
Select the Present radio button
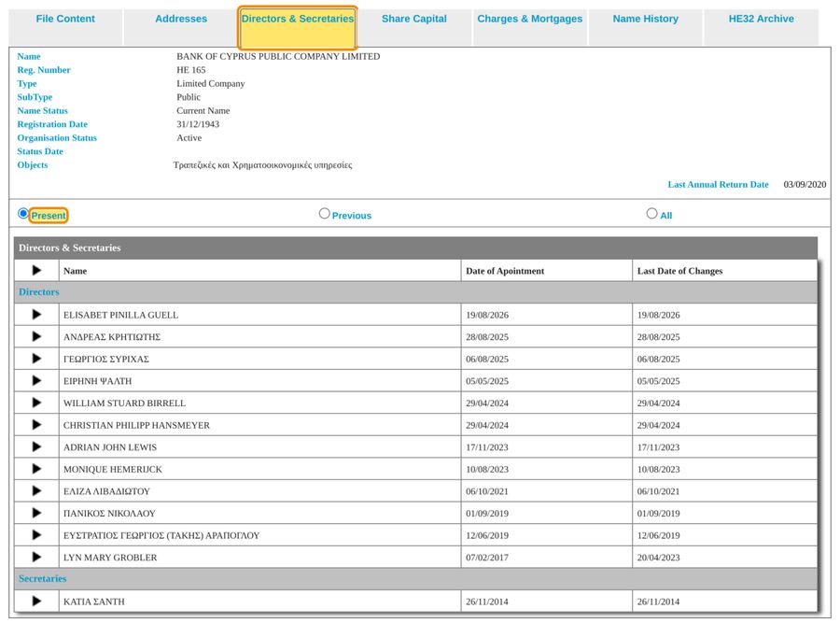(23, 213)
